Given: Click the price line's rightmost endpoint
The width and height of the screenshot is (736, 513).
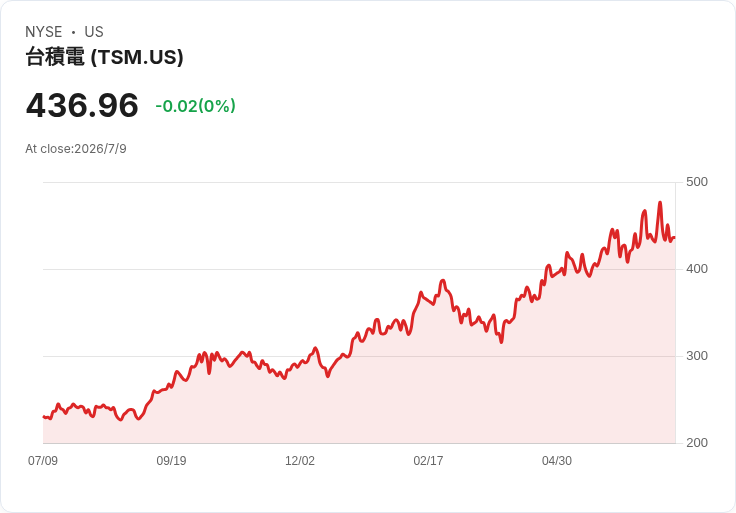Looking at the screenshot, I should coord(675,238).
